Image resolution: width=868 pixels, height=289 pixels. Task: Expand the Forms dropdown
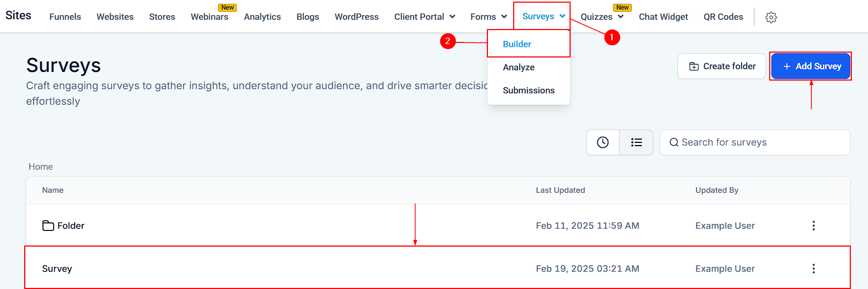click(x=504, y=17)
